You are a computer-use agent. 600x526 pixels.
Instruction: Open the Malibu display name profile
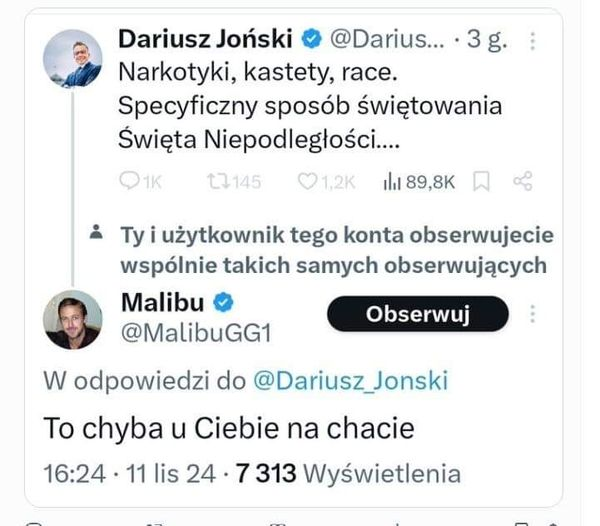162,301
